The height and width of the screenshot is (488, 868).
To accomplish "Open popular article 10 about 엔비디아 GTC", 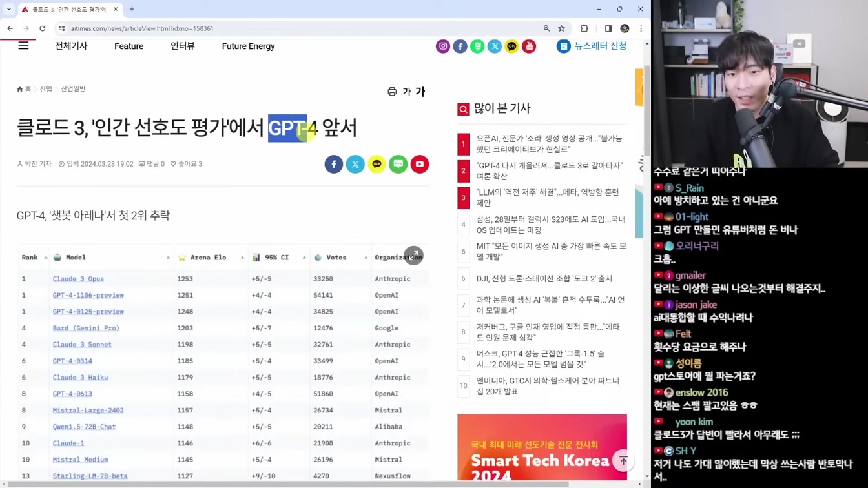I will [548, 386].
